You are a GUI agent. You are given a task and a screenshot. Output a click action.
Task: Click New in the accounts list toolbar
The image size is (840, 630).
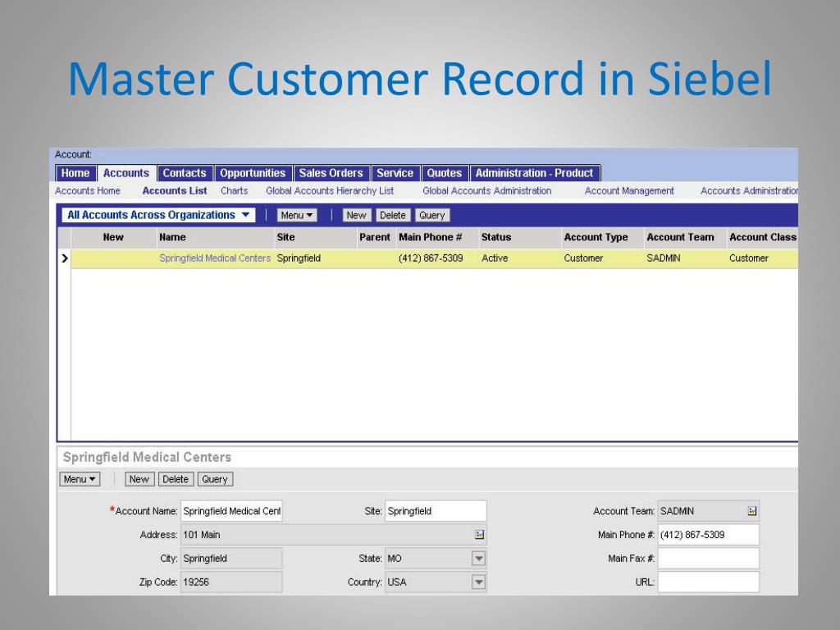pos(356,216)
